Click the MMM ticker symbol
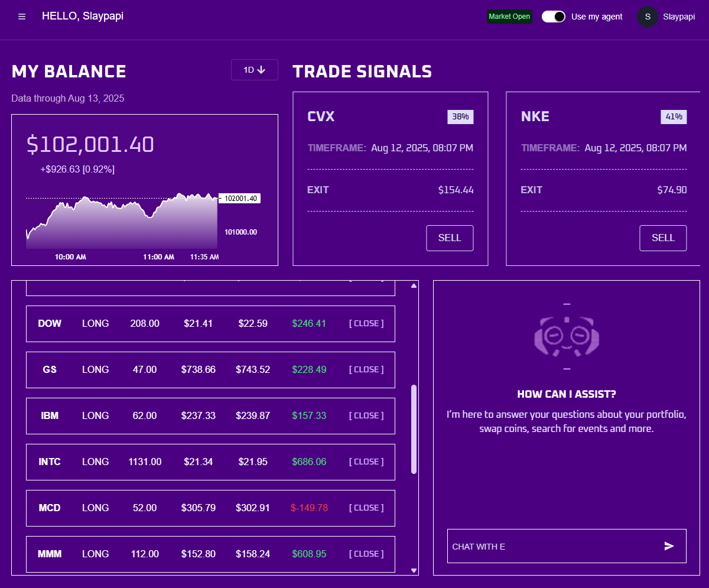Image resolution: width=709 pixels, height=588 pixels. click(50, 554)
